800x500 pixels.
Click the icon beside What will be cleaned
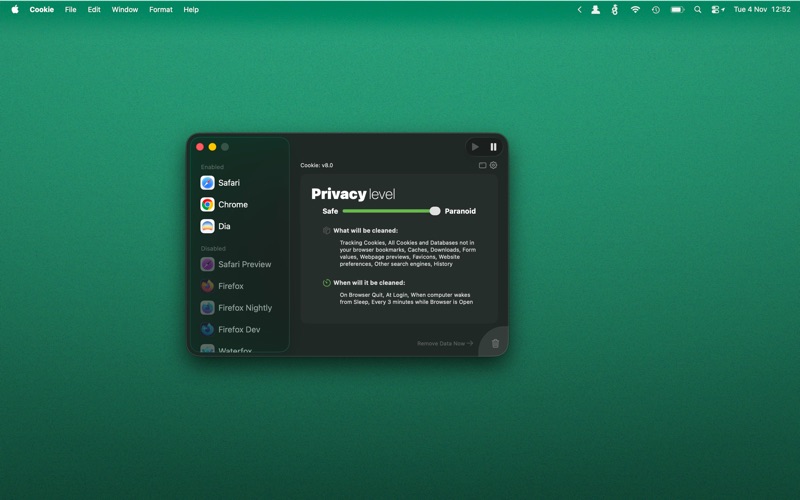(x=327, y=231)
